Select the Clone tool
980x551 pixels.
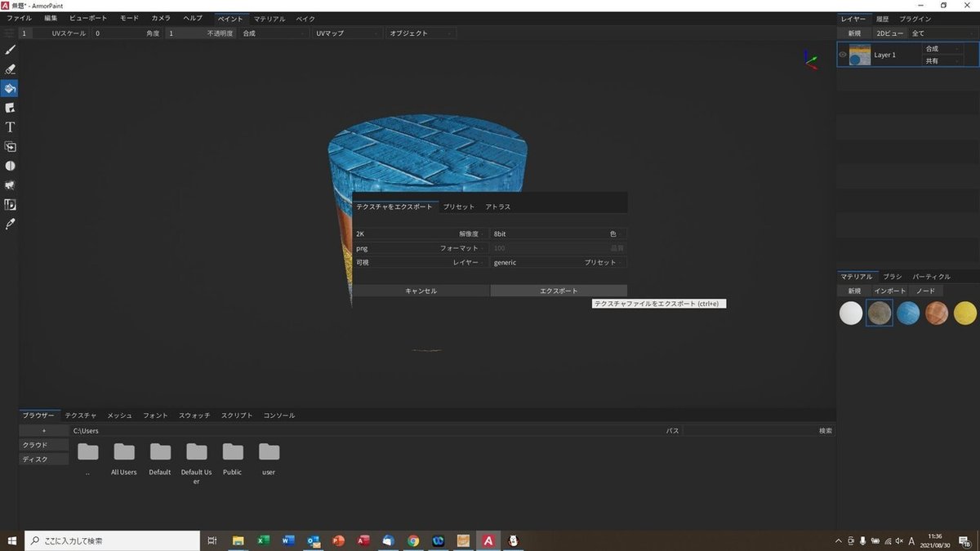[x=11, y=147]
